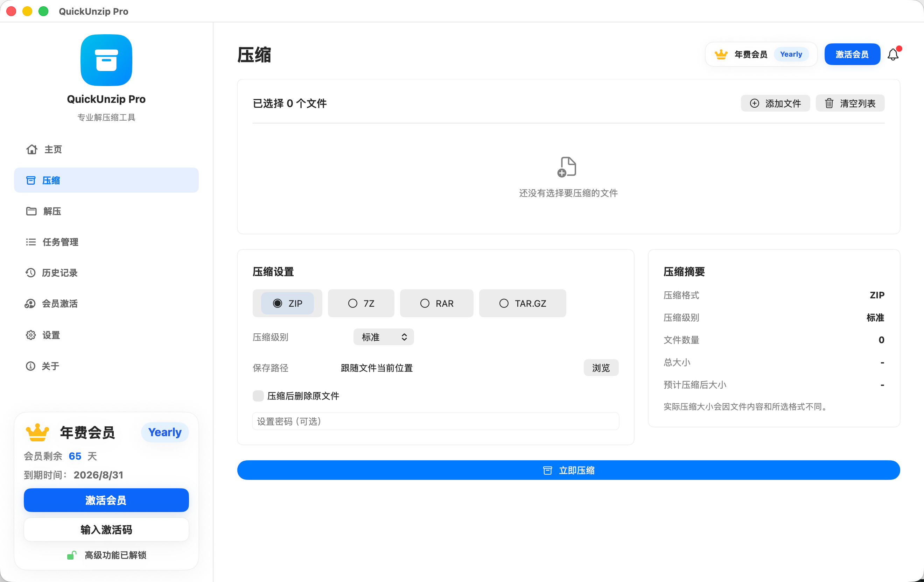The width and height of the screenshot is (924, 582).
Task: Open 任务管理 in the sidebar
Action: pos(106,242)
